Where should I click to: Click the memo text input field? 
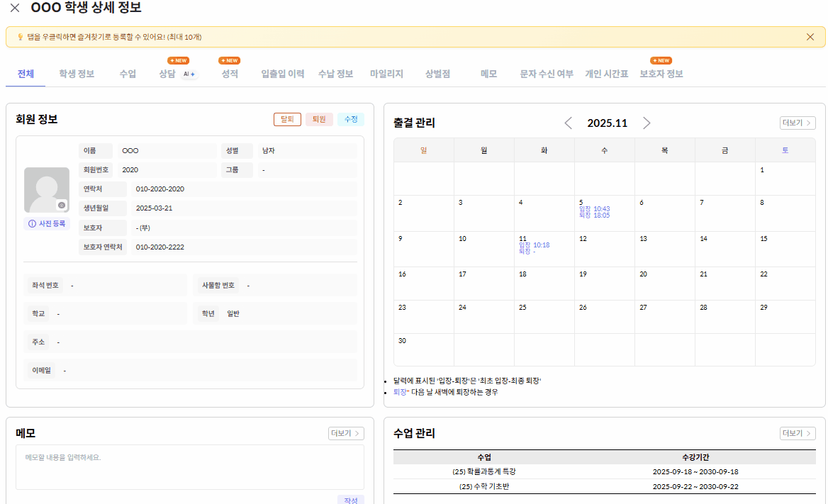click(190, 466)
